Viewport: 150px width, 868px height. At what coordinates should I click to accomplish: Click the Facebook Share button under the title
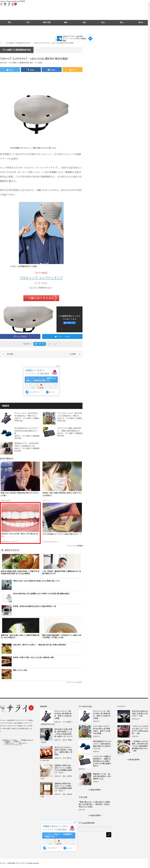coord(31,70)
